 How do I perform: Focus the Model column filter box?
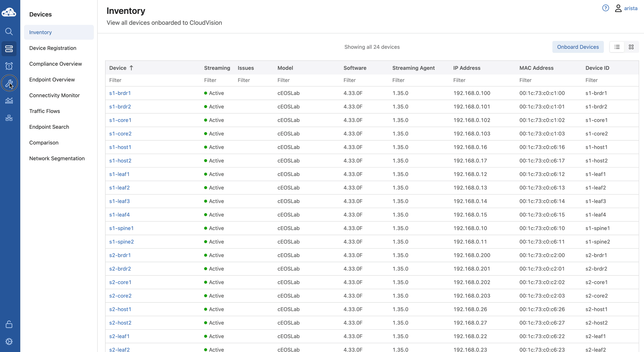coord(305,80)
